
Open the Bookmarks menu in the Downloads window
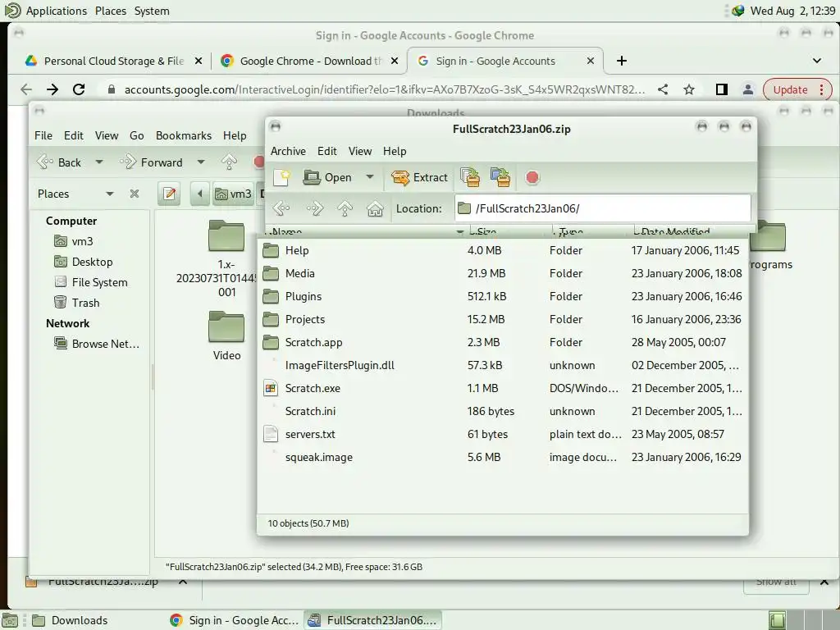point(184,135)
